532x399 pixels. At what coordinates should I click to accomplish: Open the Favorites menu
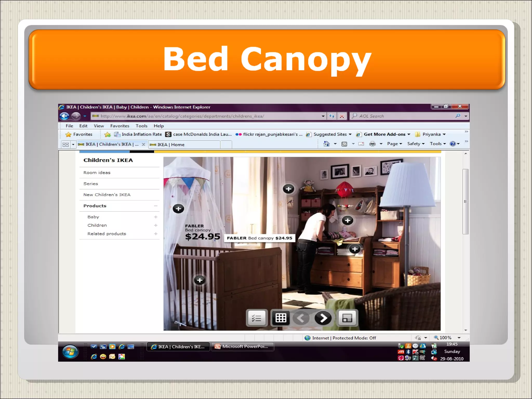pos(119,126)
